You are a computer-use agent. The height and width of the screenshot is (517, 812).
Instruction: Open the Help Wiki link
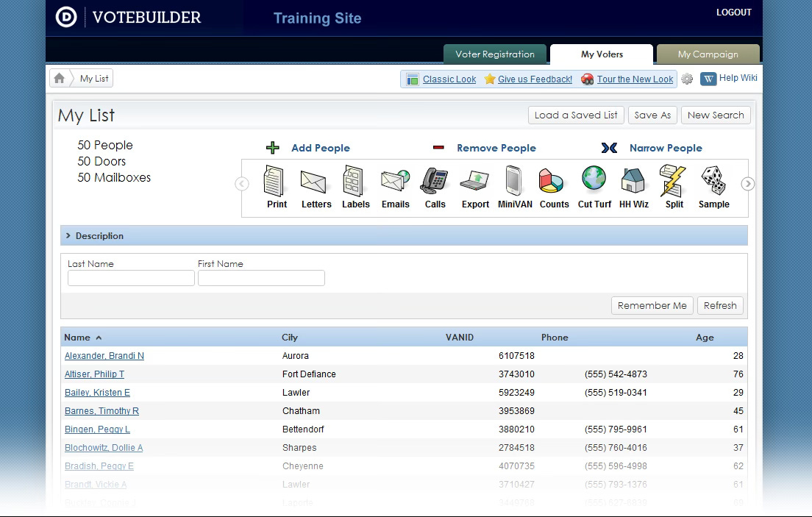[x=738, y=78]
